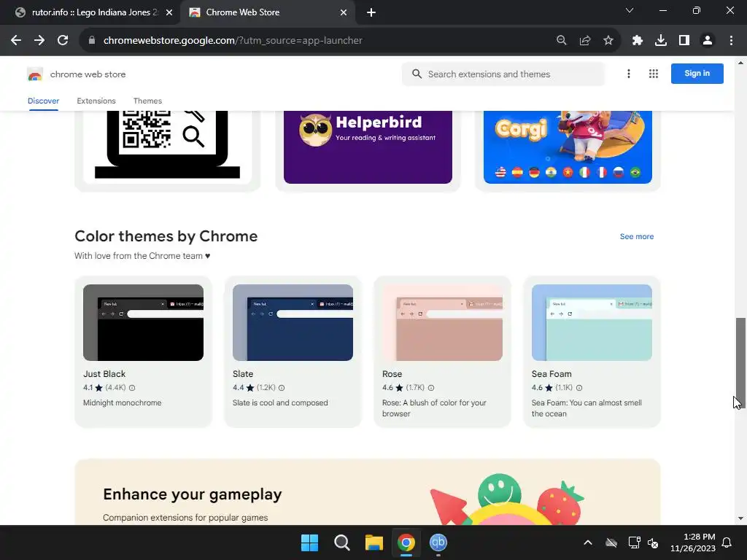Open Windows taskbar search
The image size is (747, 560).
(342, 542)
